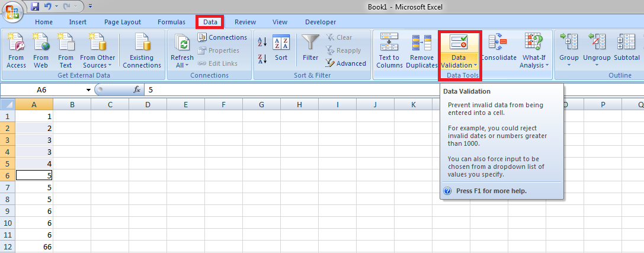Click the tooltip help question mark icon
This screenshot has width=644, height=253.
tap(448, 191)
